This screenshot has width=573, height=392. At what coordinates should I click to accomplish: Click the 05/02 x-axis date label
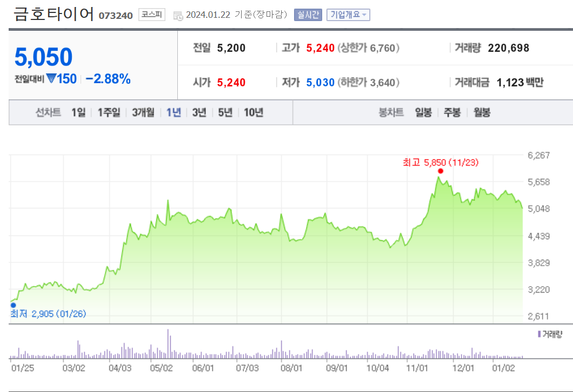click(161, 368)
